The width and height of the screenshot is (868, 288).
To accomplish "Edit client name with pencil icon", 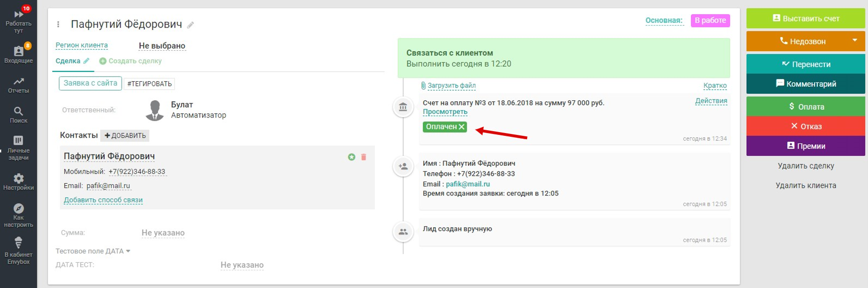I will [191, 25].
